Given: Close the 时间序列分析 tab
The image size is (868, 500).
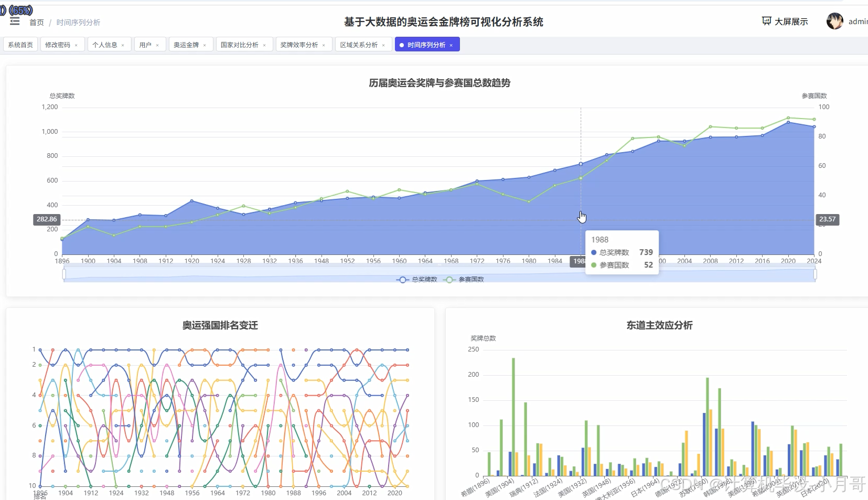Looking at the screenshot, I should (451, 45).
